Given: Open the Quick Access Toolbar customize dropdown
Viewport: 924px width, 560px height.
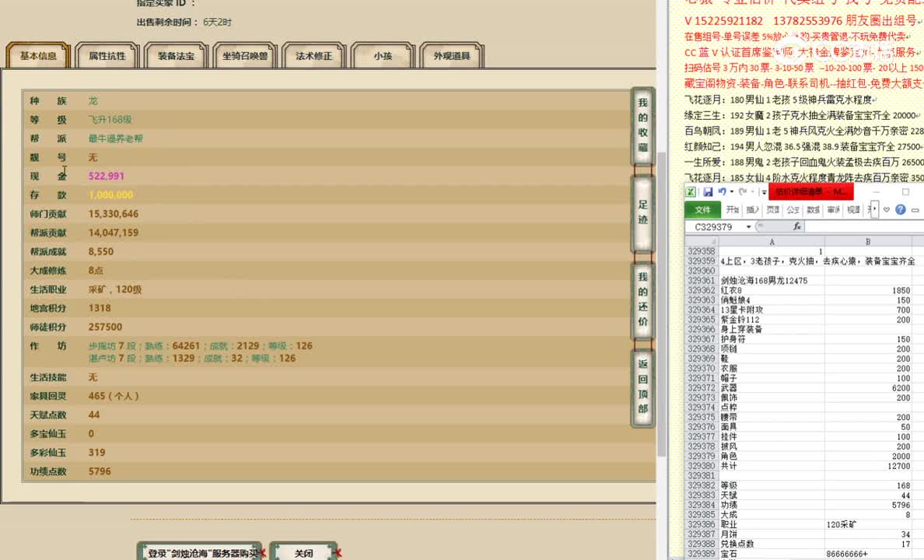Looking at the screenshot, I should (x=763, y=191).
